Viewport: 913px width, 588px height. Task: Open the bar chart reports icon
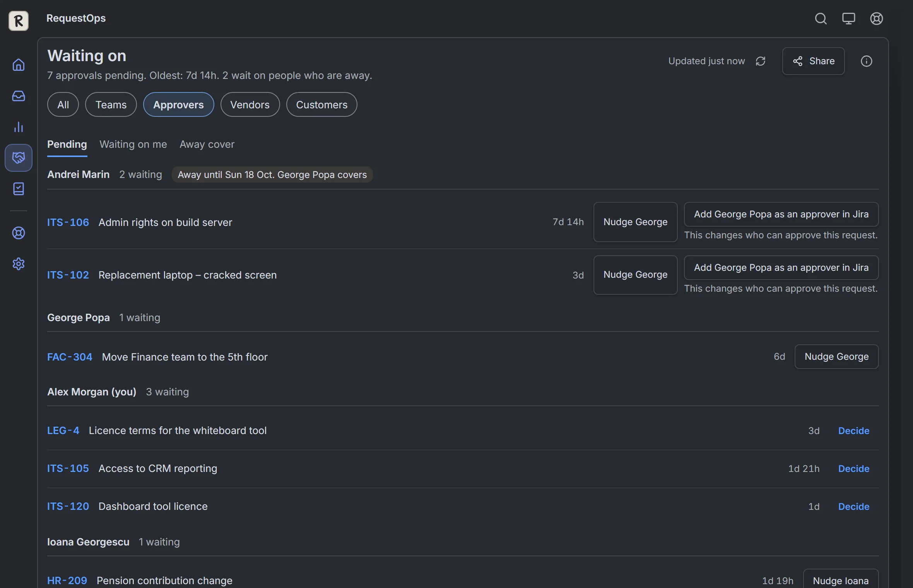pyautogui.click(x=19, y=127)
